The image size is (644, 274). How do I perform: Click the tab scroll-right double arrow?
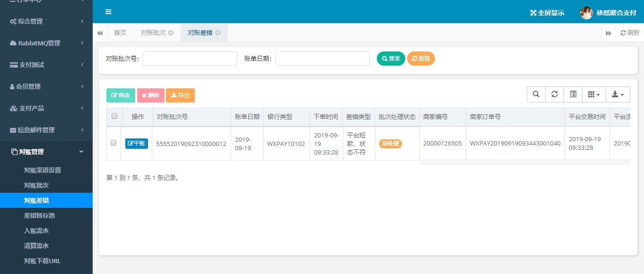[x=609, y=33]
